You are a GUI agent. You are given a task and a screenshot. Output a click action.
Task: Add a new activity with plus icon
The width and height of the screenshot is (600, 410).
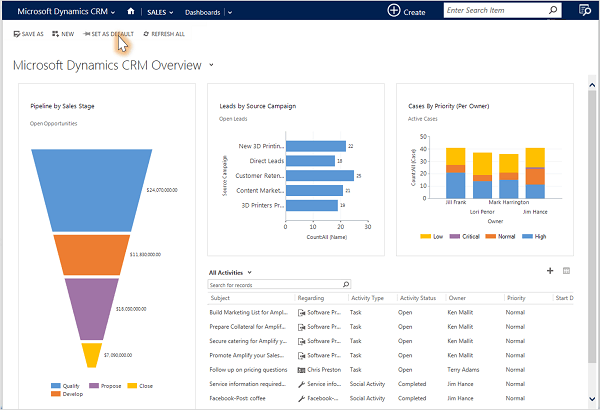(x=549, y=271)
